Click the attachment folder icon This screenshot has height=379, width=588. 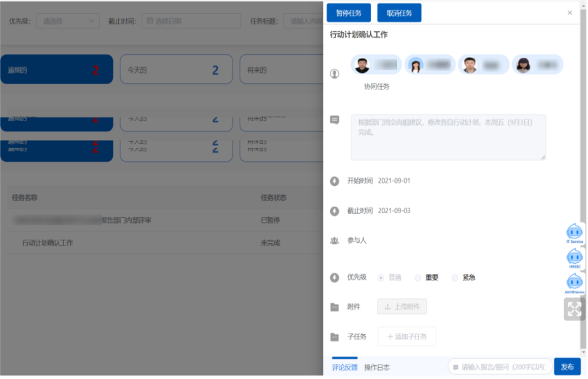[335, 308]
